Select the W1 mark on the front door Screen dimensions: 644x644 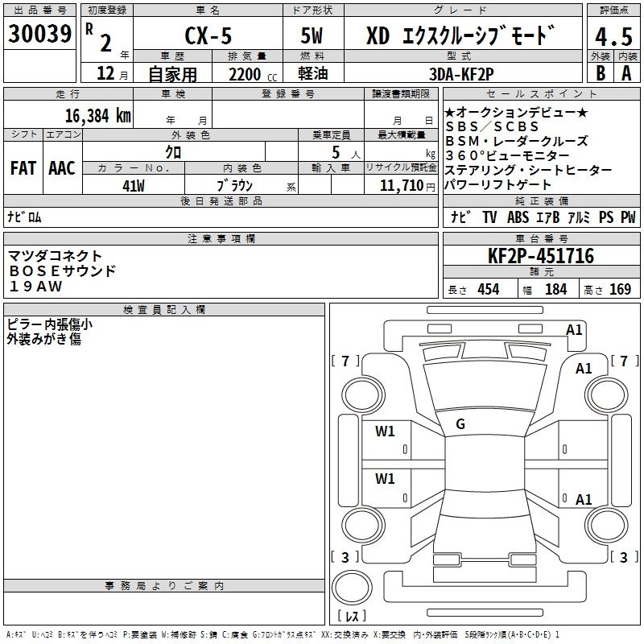tap(385, 431)
